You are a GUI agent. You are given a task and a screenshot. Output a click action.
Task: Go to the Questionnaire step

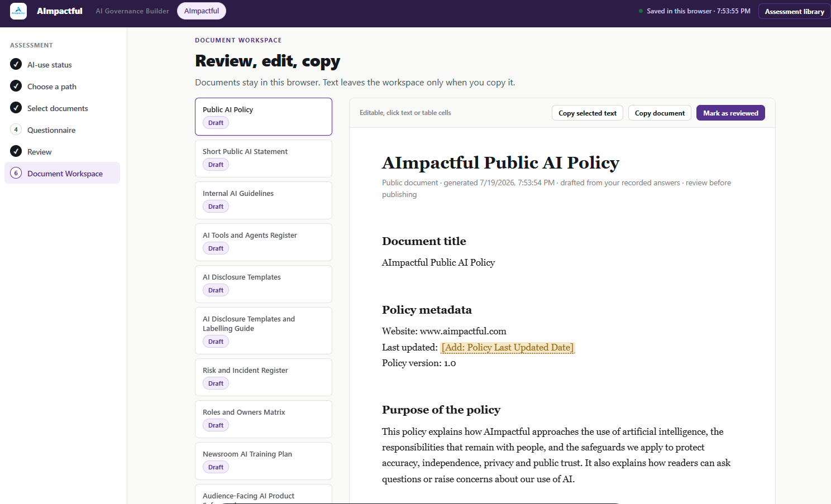pyautogui.click(x=62, y=130)
